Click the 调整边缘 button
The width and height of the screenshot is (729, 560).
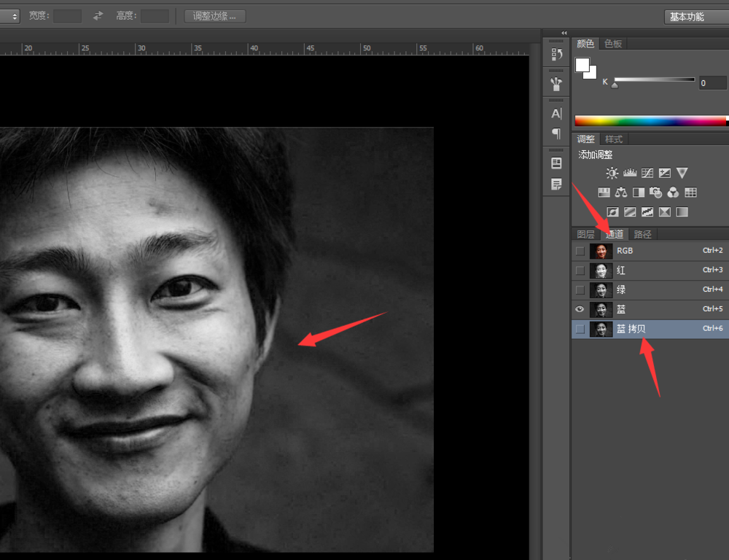coord(215,16)
